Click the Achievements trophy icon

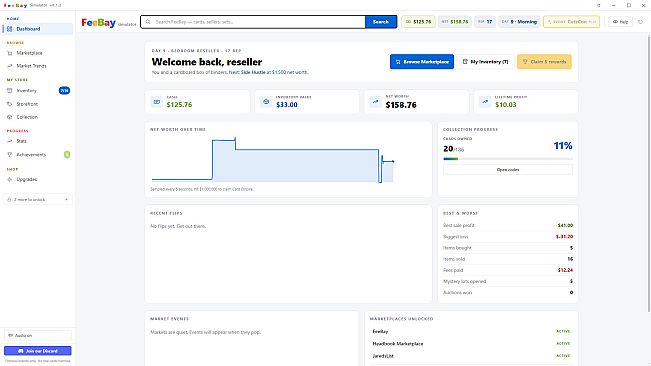pos(10,155)
